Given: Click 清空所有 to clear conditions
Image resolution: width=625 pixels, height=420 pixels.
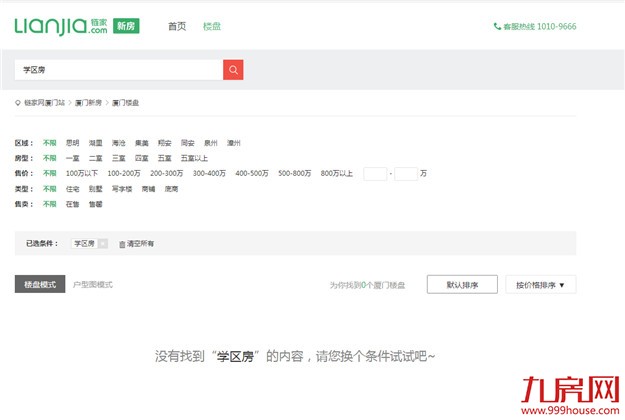Looking at the screenshot, I should (140, 243).
